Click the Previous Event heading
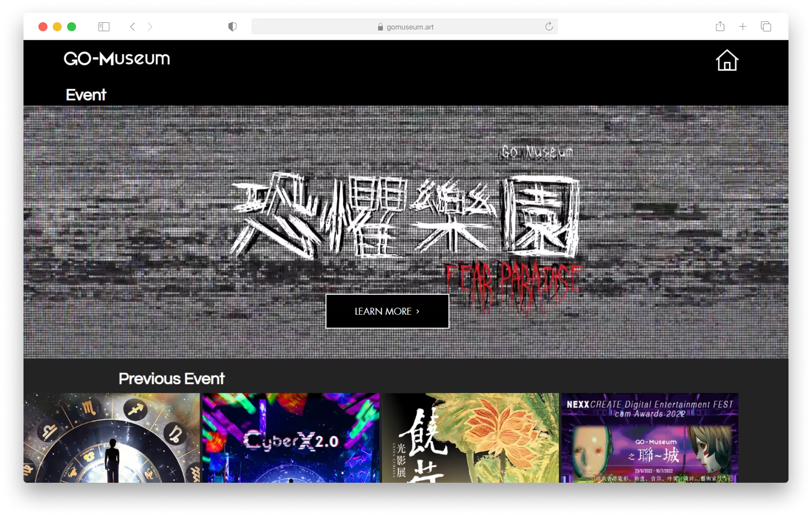 pyautogui.click(x=172, y=378)
